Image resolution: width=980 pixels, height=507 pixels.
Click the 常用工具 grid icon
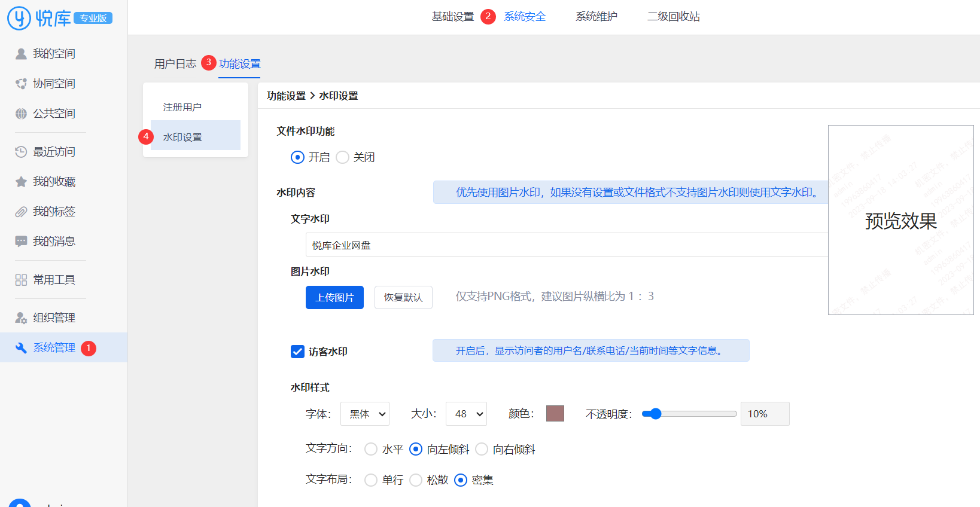(21, 280)
